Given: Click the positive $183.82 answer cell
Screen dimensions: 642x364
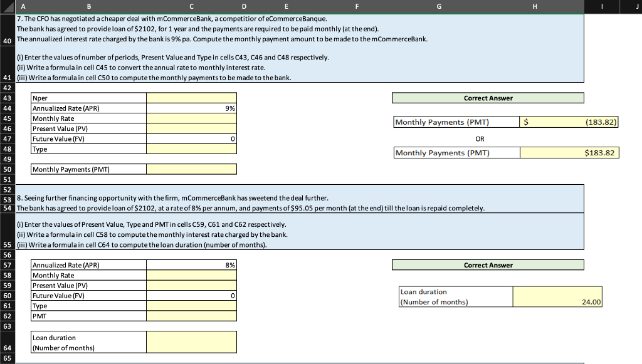Looking at the screenshot, I should point(569,153).
